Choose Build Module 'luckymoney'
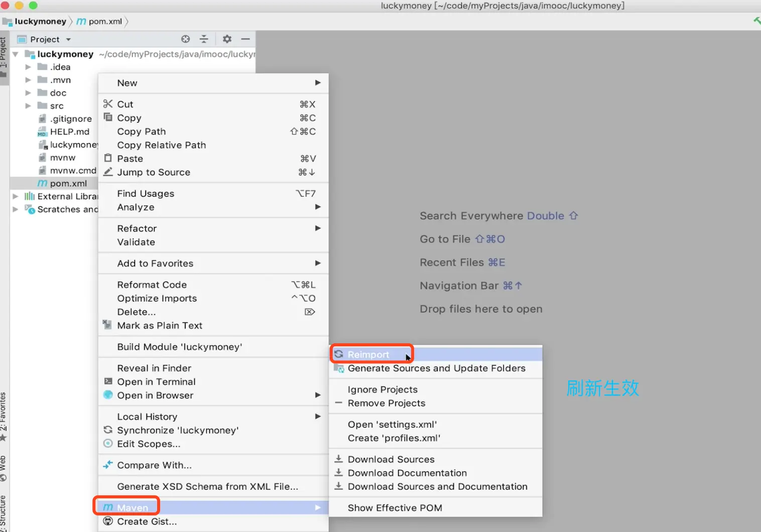 coord(213,347)
